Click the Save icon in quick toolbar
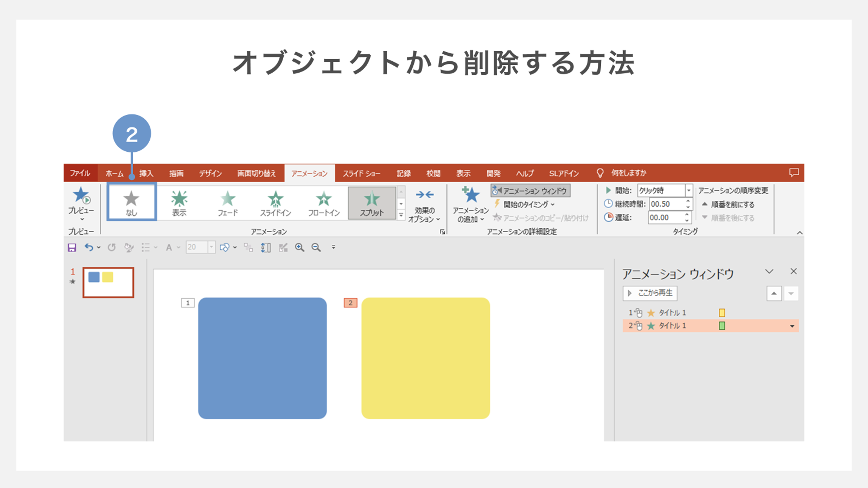This screenshot has width=868, height=488. click(x=72, y=247)
